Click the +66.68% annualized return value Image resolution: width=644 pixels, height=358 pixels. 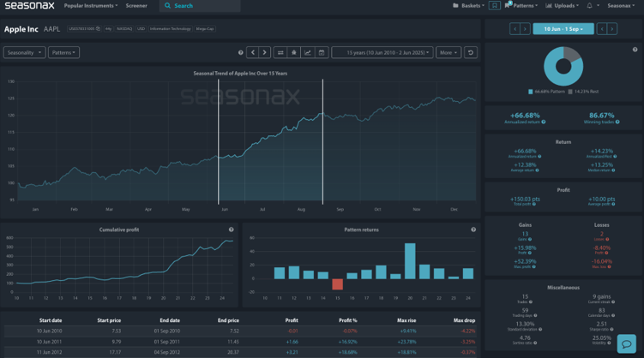click(x=525, y=116)
